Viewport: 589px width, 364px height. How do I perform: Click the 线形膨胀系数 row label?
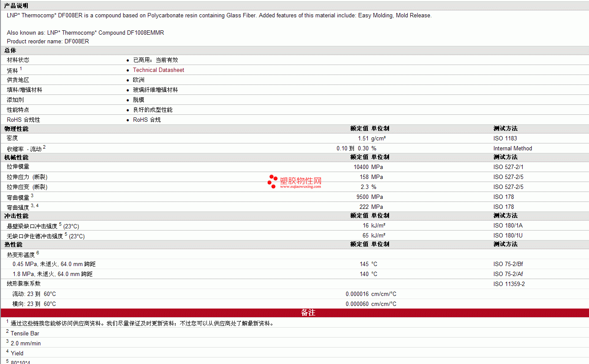pyautogui.click(x=24, y=283)
